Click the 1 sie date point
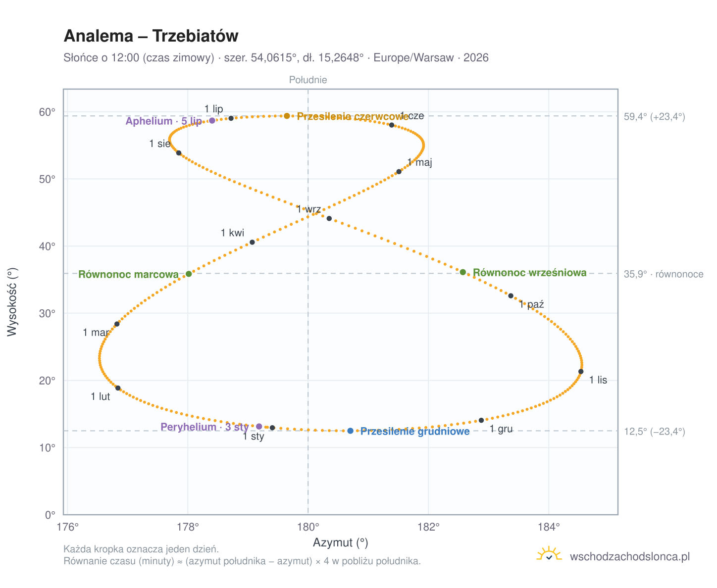This screenshot has width=717, height=588. [179, 153]
